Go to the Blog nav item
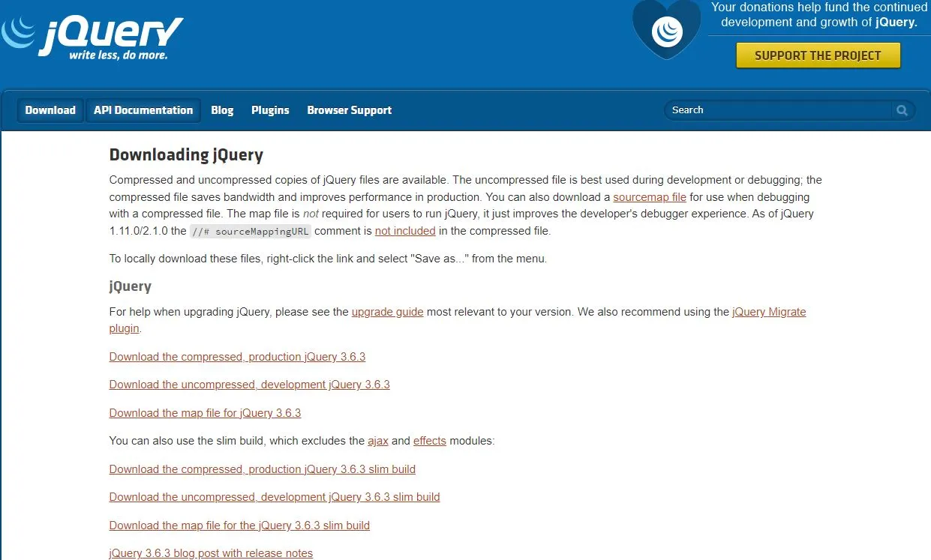The height and width of the screenshot is (560, 931). pyautogui.click(x=222, y=110)
